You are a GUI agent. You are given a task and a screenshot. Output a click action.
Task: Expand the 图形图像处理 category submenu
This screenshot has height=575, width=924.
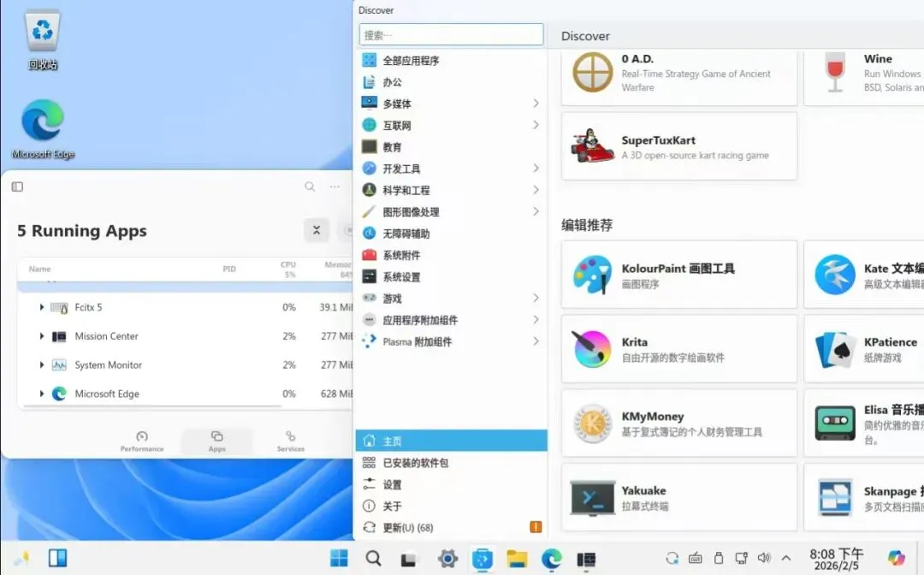[x=536, y=211]
